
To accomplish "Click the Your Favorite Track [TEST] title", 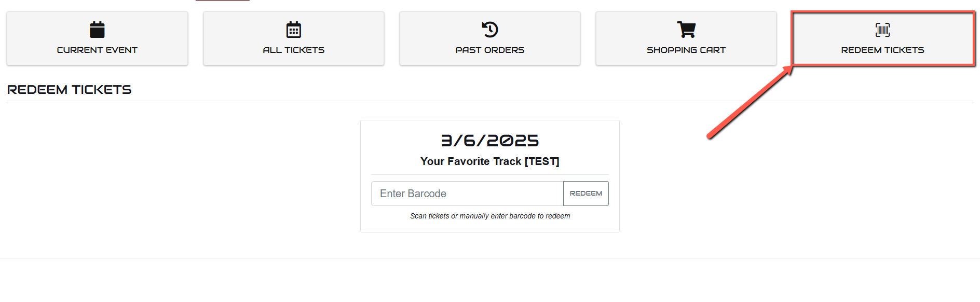I will point(490,161).
